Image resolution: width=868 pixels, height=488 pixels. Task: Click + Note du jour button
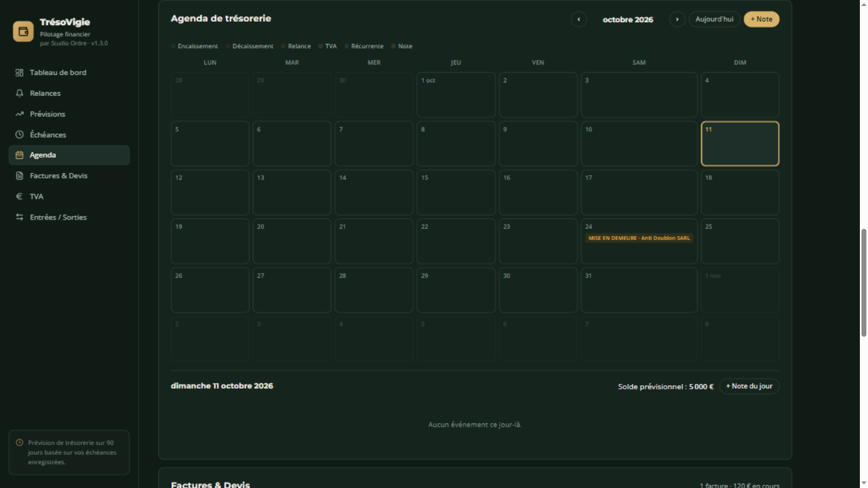point(749,386)
